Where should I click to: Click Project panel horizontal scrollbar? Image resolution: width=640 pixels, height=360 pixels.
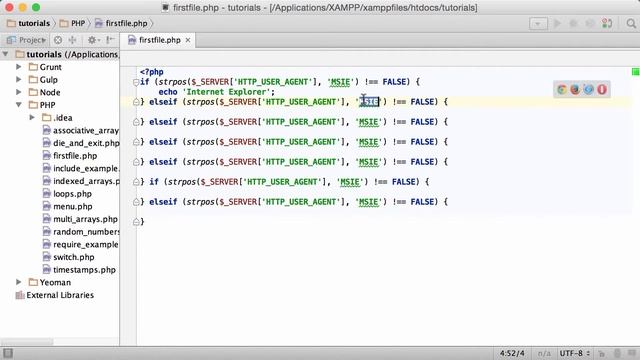pyautogui.click(x=27, y=342)
